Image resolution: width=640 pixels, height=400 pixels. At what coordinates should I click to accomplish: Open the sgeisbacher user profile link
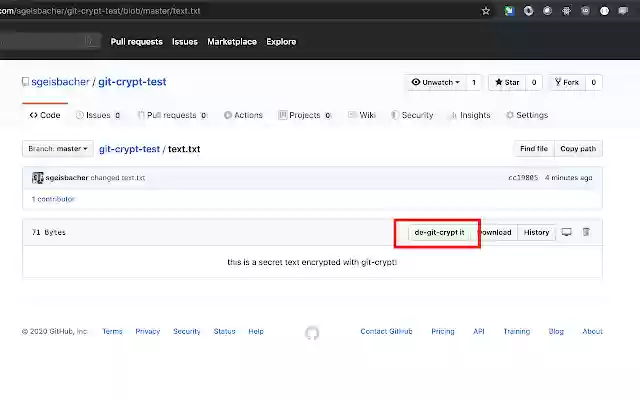click(x=60, y=82)
